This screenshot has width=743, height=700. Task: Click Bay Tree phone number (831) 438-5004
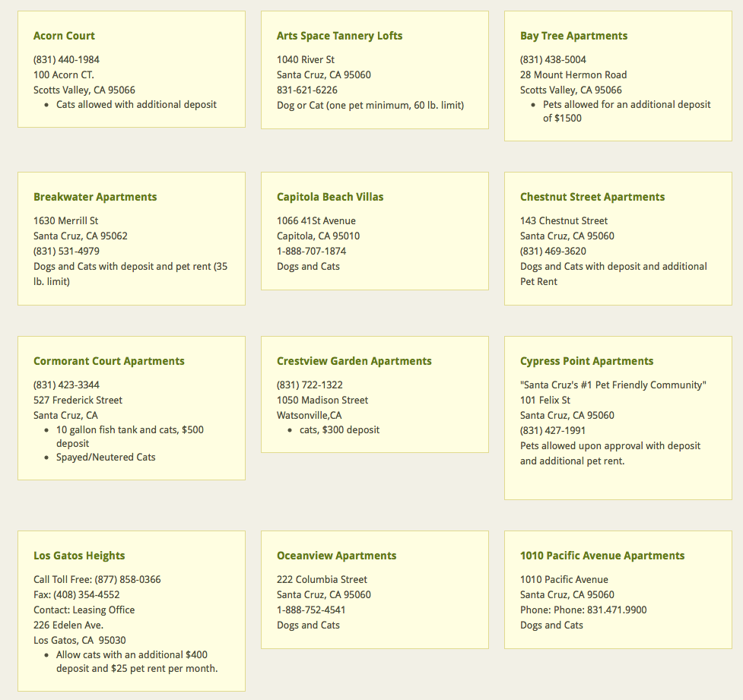(x=553, y=60)
